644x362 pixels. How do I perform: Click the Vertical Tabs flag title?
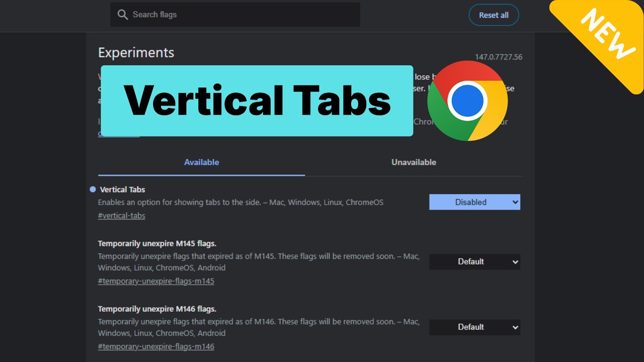(122, 190)
